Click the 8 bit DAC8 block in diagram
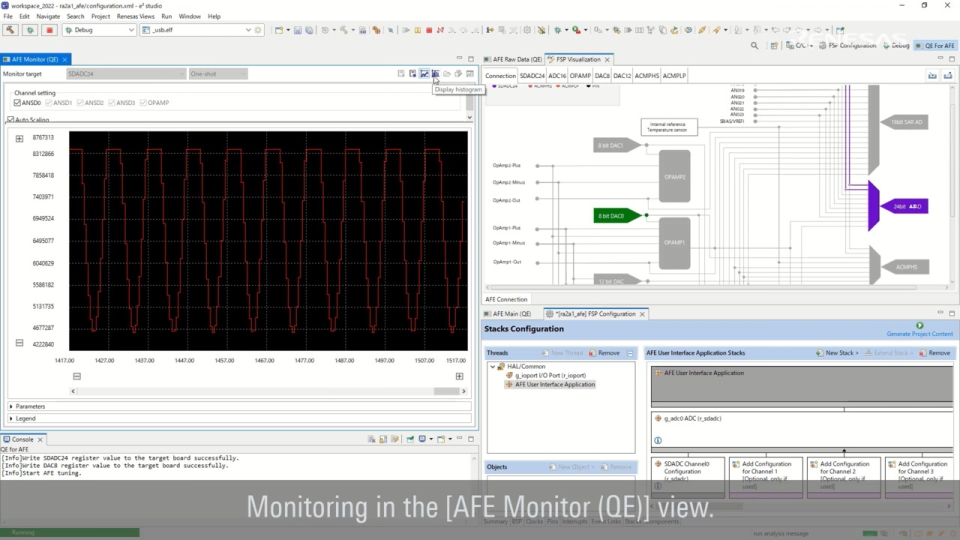960x540 pixels. point(613,215)
